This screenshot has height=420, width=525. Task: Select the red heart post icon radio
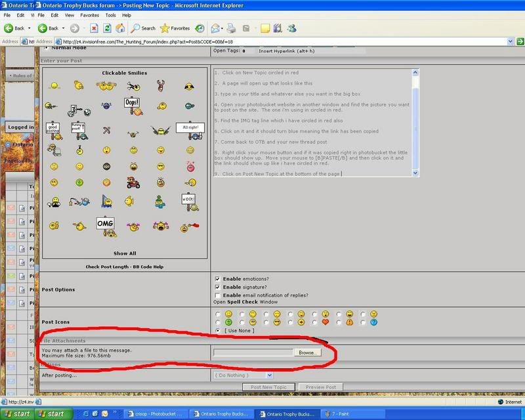[314, 322]
